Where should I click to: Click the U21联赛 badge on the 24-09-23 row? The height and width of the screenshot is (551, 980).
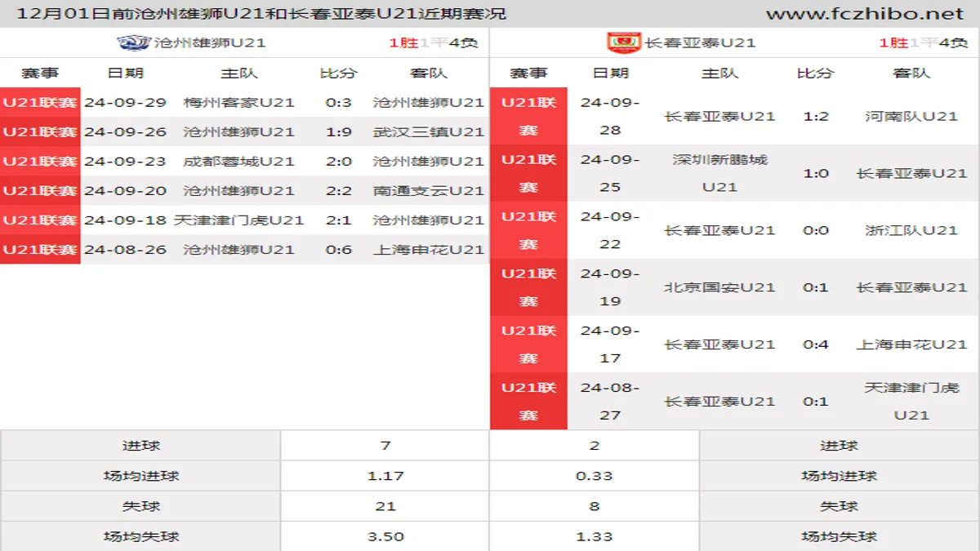[40, 161]
